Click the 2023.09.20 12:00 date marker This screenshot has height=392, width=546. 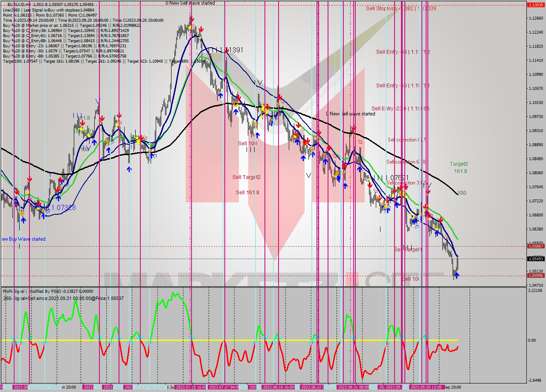click(x=426, y=387)
